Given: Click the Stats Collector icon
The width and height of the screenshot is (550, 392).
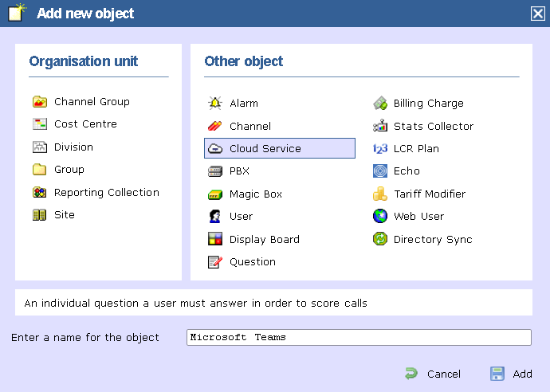Looking at the screenshot, I should click(x=380, y=126).
